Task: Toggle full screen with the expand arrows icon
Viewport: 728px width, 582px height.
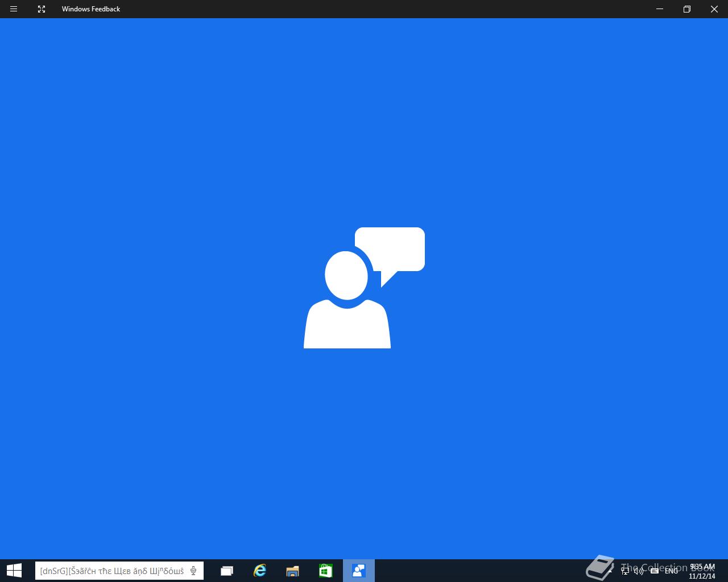Action: coord(42,9)
